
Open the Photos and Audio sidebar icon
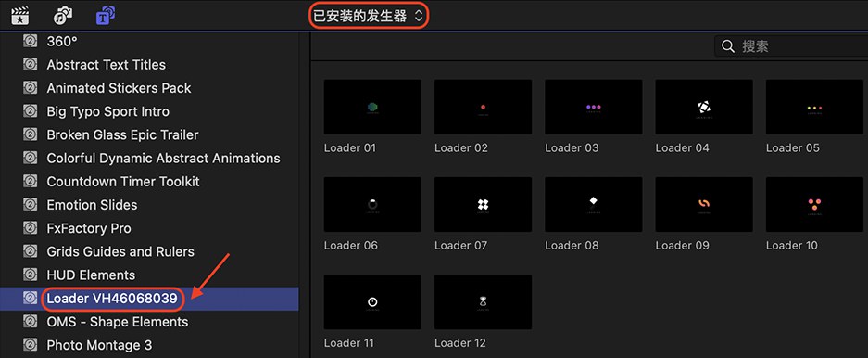point(63,16)
